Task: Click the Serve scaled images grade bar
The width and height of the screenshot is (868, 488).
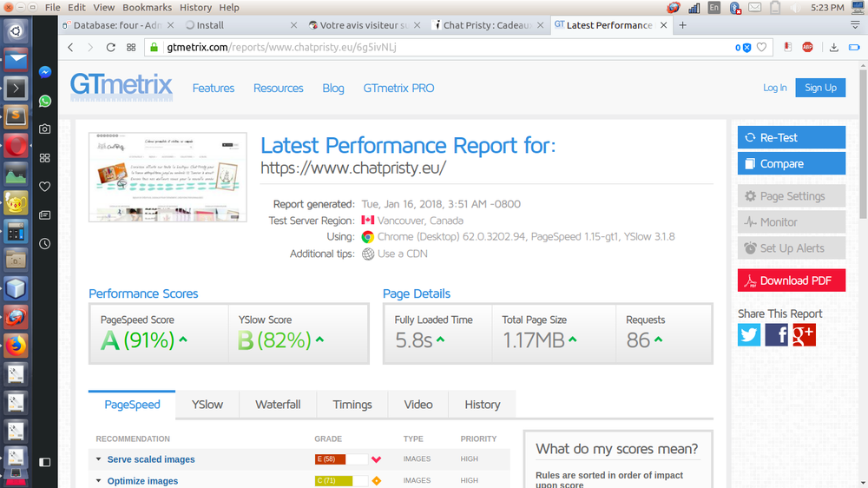Action: pyautogui.click(x=341, y=459)
